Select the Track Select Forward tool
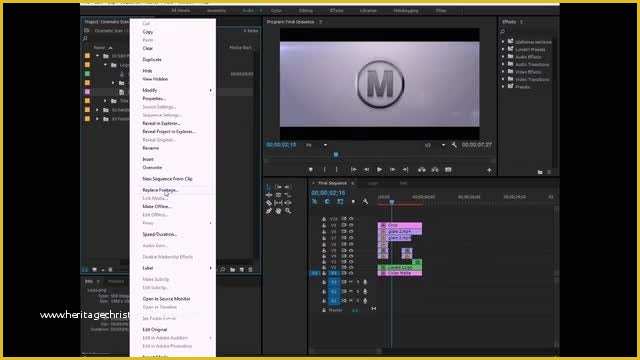640x360 pixels. click(278, 187)
